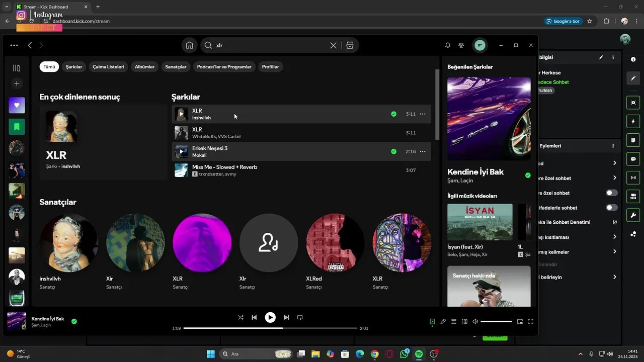Toggle ifadelerle sohbet switch in Kick
The image size is (644, 362).
pyautogui.click(x=612, y=208)
